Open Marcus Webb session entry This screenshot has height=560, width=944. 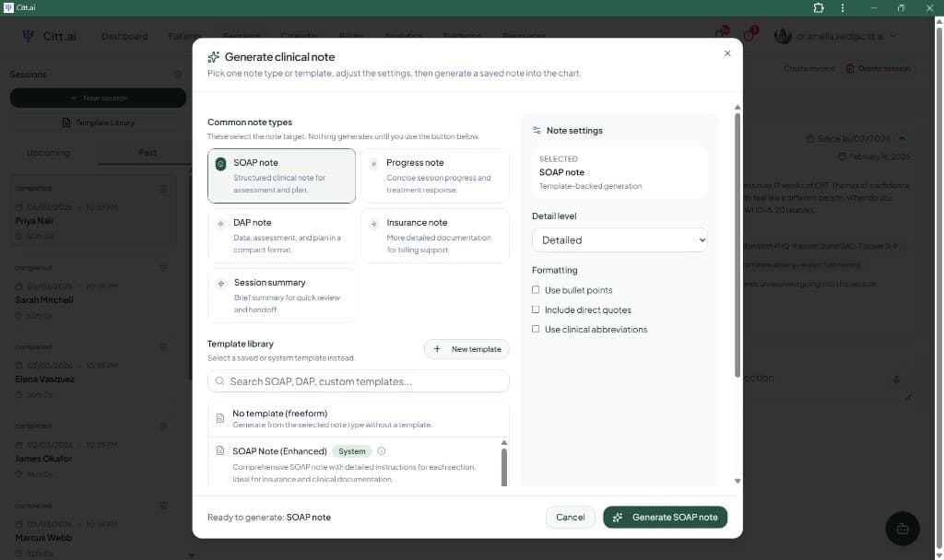tap(93, 530)
